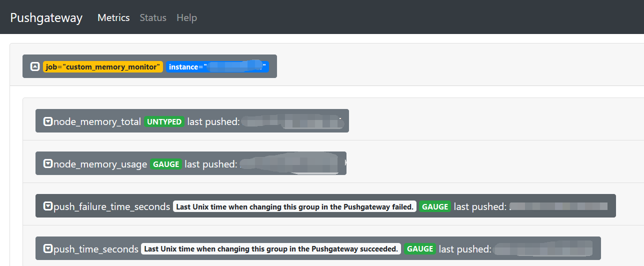Open the Help nav item
The width and height of the screenshot is (644, 266).
coord(186,17)
